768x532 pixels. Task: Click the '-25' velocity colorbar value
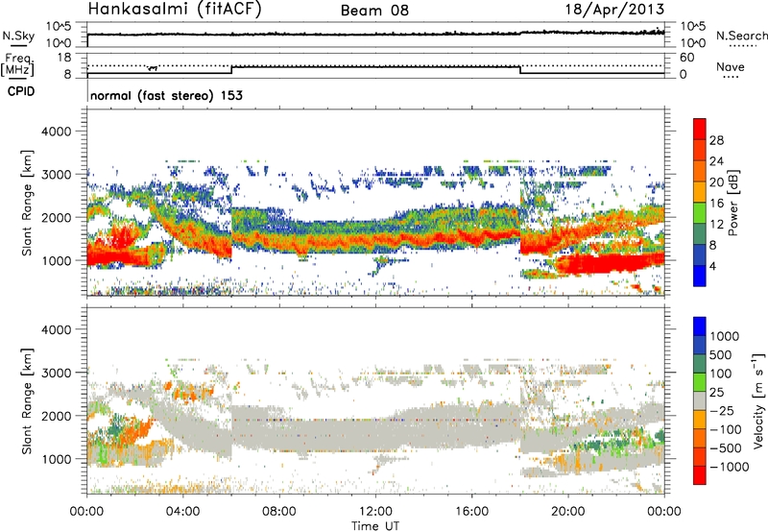(723, 410)
